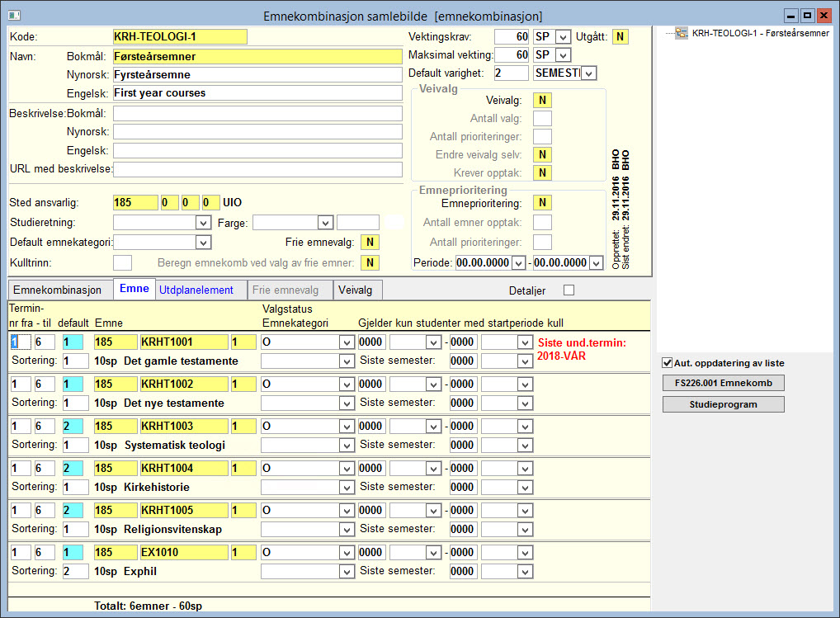840x618 pixels.
Task: Open the Veivalg tab
Action: pos(355,290)
